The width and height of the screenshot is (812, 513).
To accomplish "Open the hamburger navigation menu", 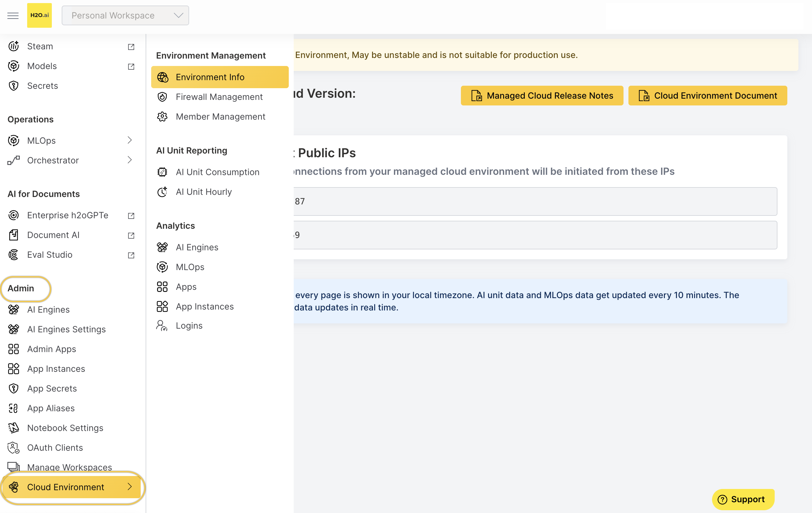I will click(13, 15).
